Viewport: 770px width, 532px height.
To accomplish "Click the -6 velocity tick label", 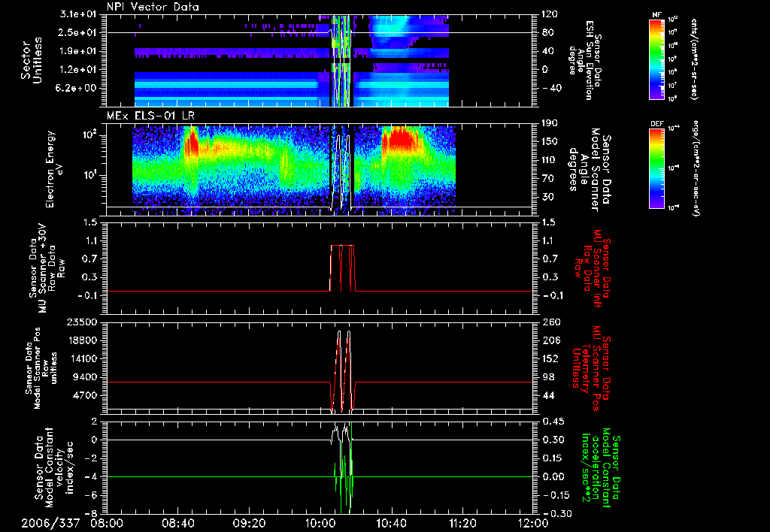I will (90, 496).
